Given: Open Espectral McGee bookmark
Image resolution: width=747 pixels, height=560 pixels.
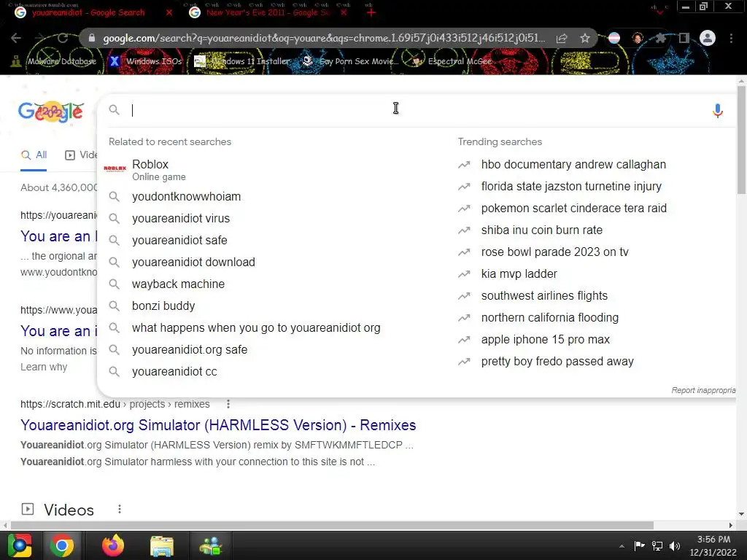Looking at the screenshot, I should coord(452,61).
